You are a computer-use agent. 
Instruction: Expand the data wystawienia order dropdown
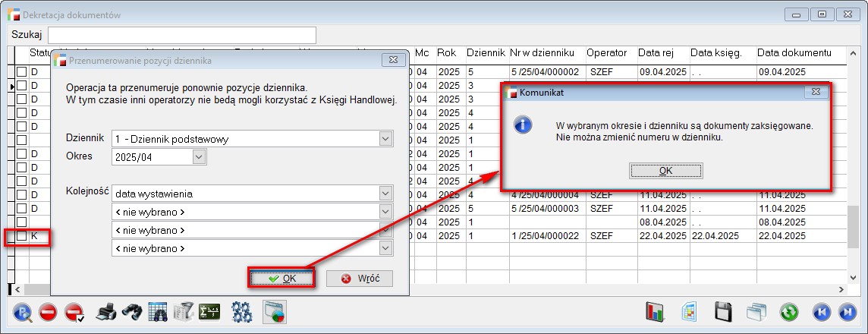pyautogui.click(x=386, y=194)
